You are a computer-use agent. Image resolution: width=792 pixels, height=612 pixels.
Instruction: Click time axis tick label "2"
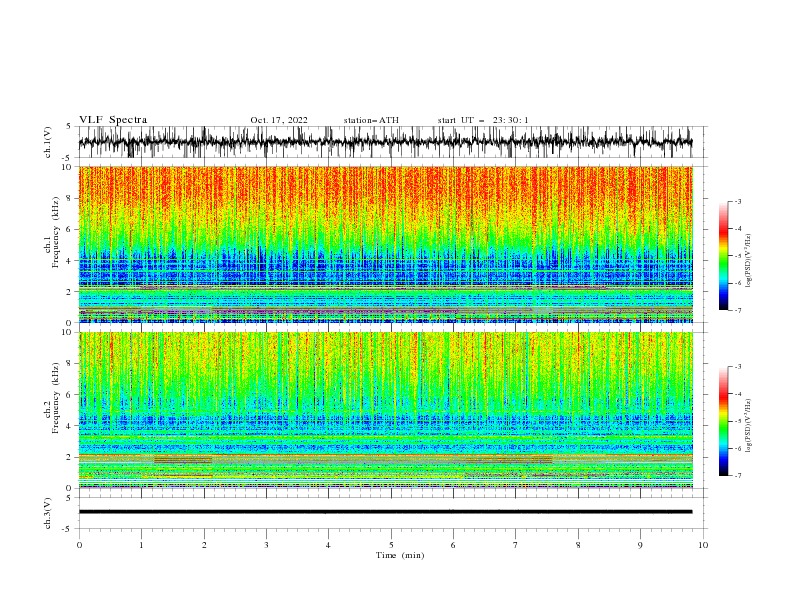click(204, 545)
